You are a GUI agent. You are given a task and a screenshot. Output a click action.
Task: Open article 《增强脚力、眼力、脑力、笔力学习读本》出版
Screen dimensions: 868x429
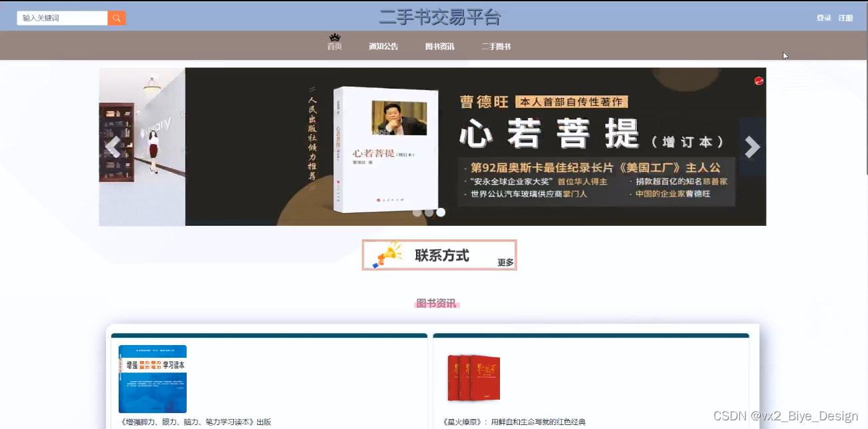point(196,422)
